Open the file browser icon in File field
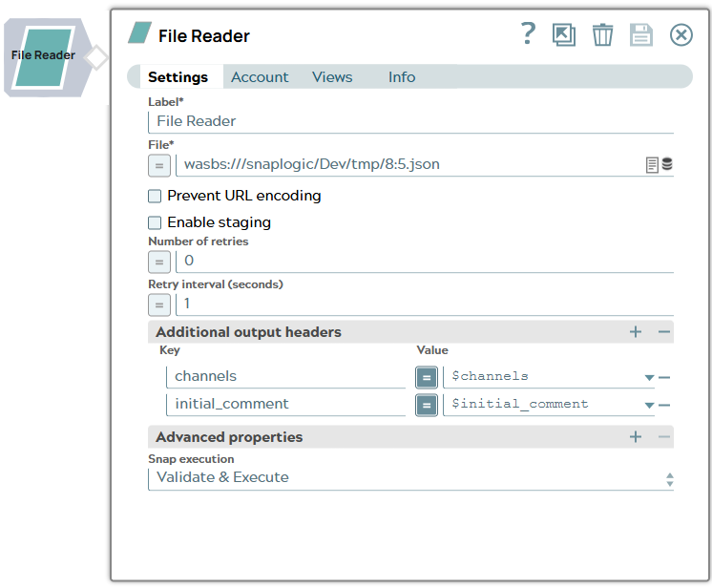The image size is (712, 588). pos(653,165)
